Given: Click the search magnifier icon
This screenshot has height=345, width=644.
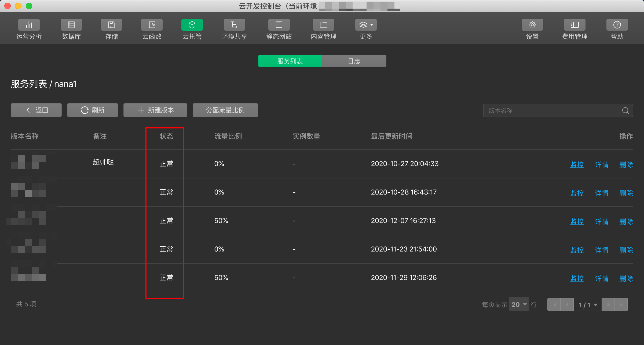Looking at the screenshot, I should pyautogui.click(x=625, y=110).
